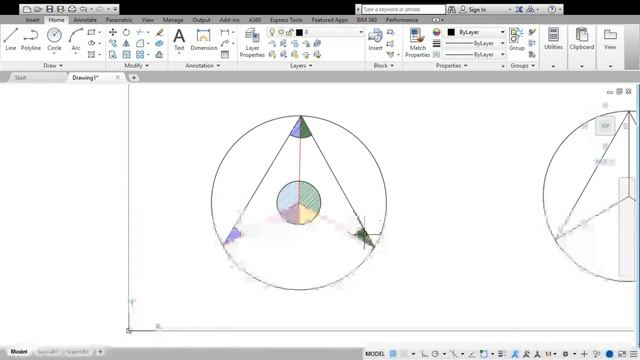
Task: Select the Copy tool in Modify panel
Action: pos(113,43)
